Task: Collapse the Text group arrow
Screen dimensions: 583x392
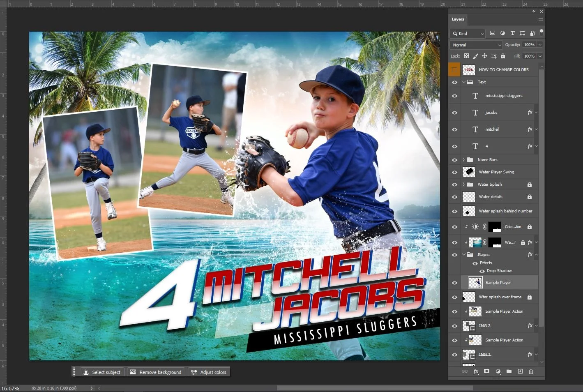Action: pyautogui.click(x=464, y=82)
